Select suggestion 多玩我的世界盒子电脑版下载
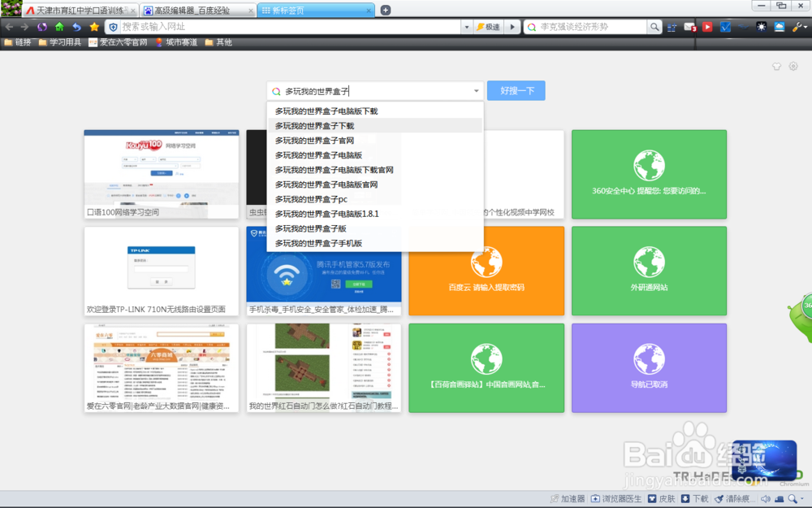 point(375,111)
